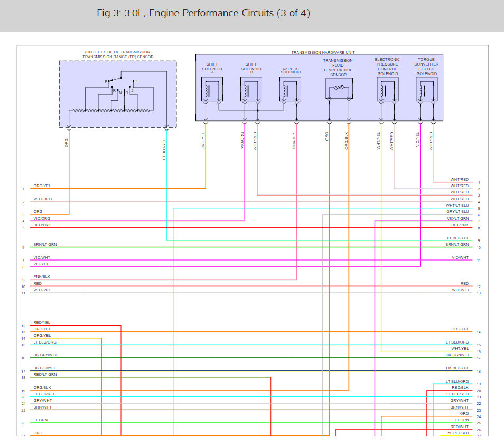
Task: Click the 3-2T/CCS Solenoid coil symbol
Action: pos(290,89)
